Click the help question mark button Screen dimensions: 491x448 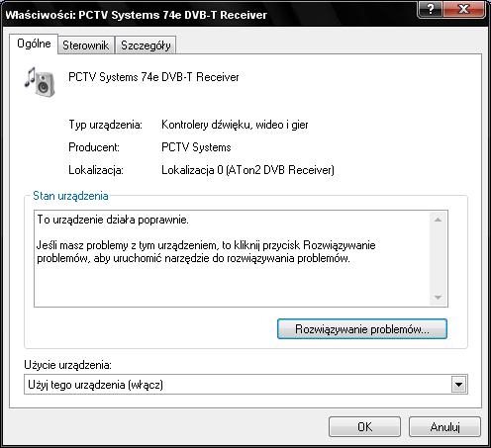(430, 9)
